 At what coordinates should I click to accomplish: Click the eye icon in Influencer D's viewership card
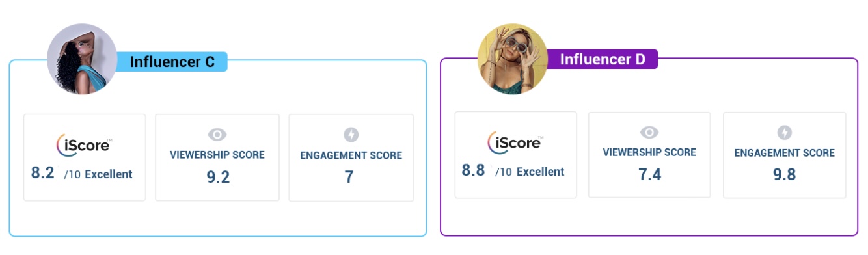tap(649, 132)
